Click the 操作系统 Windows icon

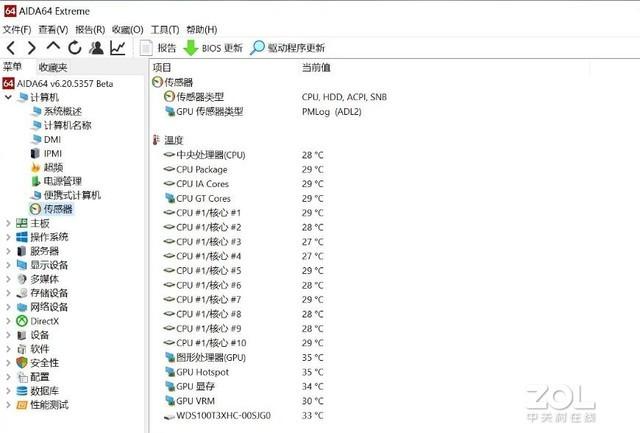pos(22,237)
